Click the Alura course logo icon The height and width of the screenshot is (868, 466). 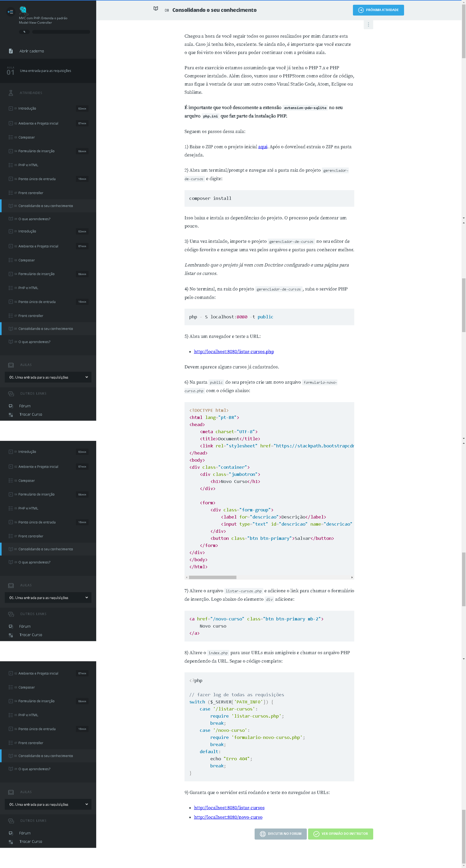pos(23,9)
